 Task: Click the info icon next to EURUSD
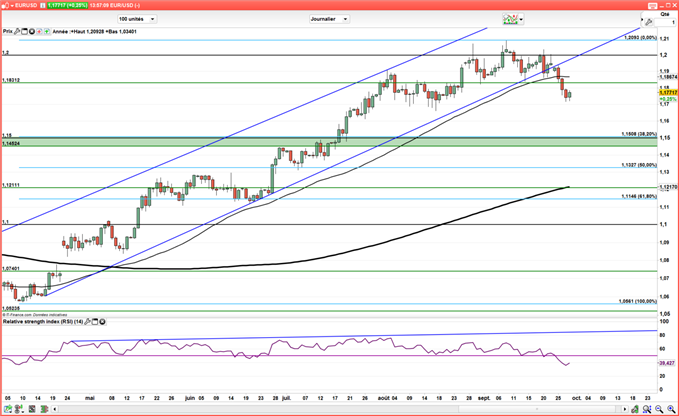pos(42,5)
